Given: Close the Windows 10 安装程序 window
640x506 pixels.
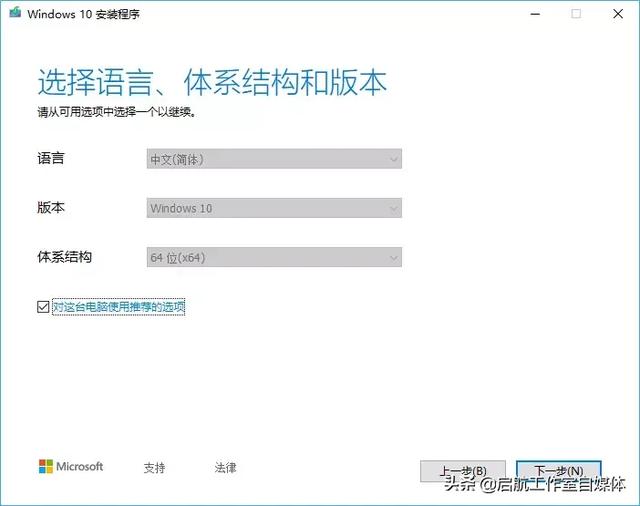Looking at the screenshot, I should (x=618, y=14).
